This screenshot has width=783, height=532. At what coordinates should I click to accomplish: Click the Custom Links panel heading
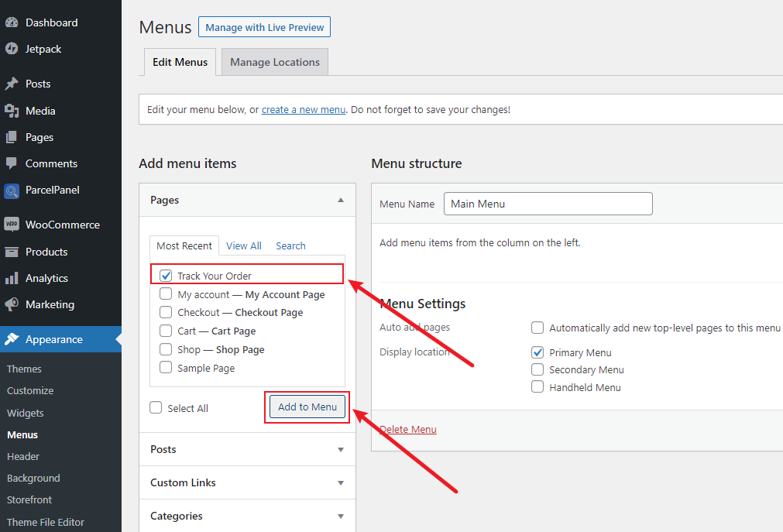click(183, 482)
